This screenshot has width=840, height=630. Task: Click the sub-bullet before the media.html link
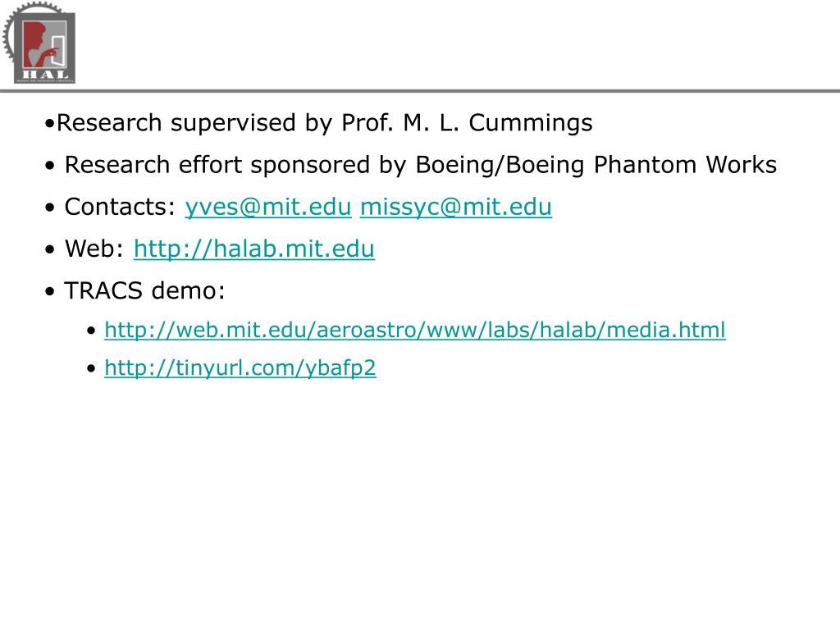91,331
